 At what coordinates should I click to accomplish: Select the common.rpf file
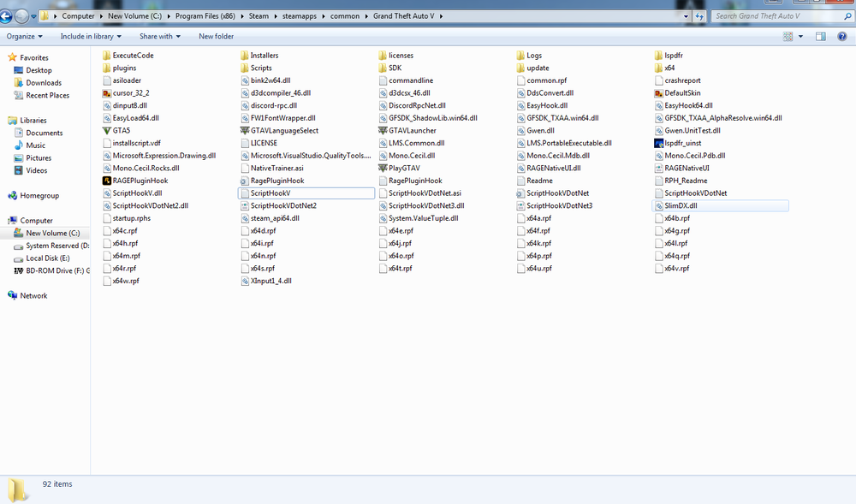[x=542, y=80]
